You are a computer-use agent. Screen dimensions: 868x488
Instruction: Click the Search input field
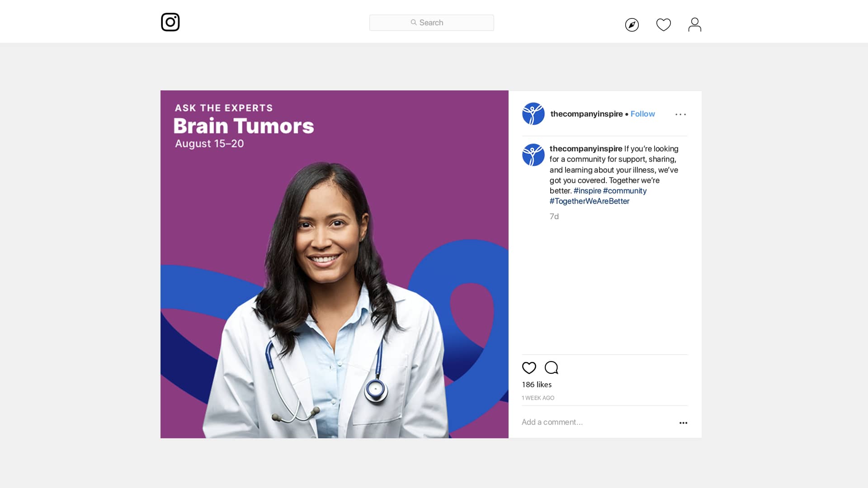pos(431,23)
